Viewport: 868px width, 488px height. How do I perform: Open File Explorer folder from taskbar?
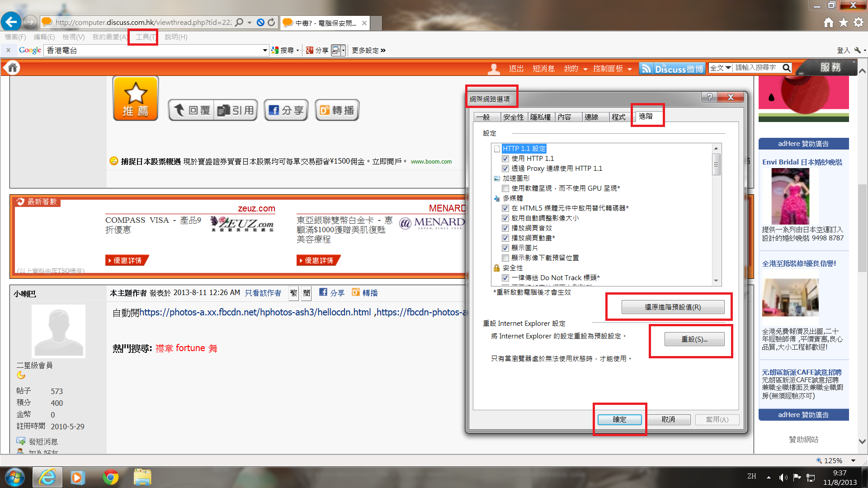pyautogui.click(x=142, y=477)
